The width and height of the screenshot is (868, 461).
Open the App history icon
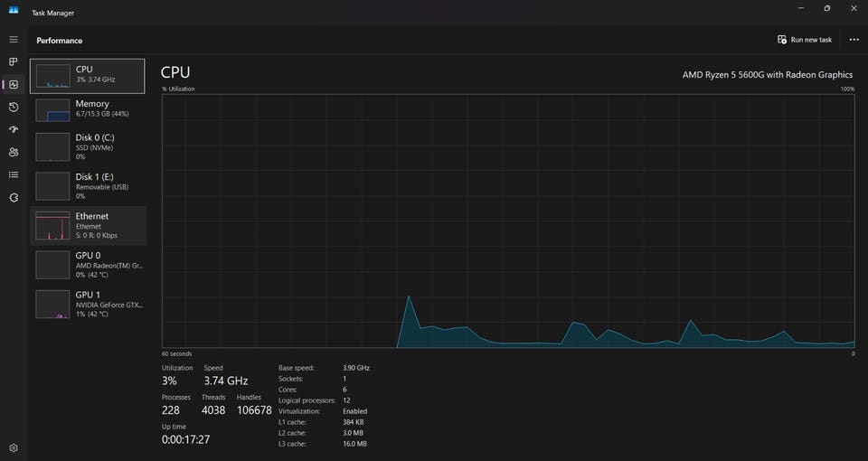(14, 107)
